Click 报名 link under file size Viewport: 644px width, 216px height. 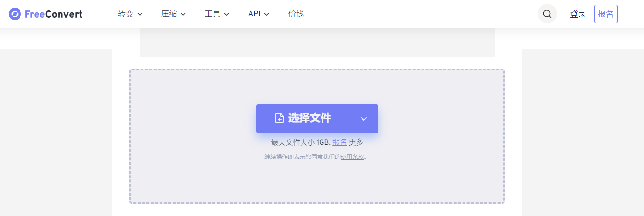(x=340, y=142)
